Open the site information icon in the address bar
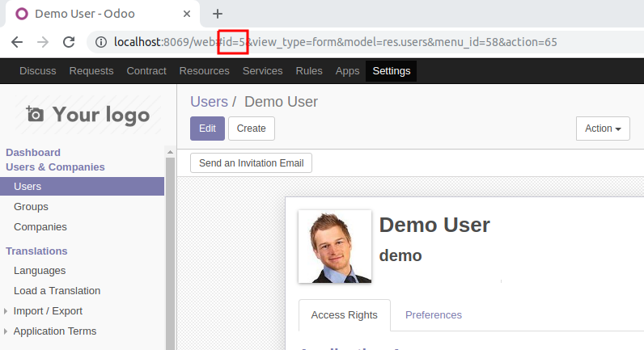 pos(101,42)
